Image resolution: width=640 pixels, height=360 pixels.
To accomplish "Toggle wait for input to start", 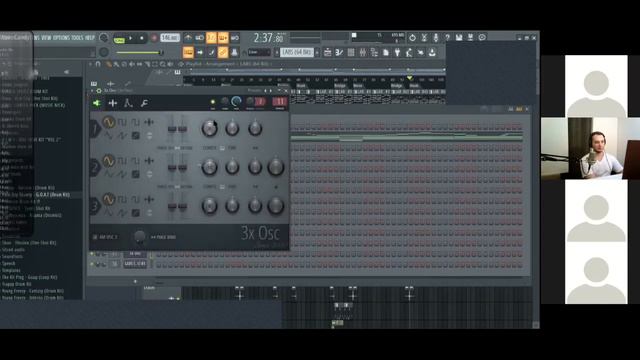I will tap(200, 38).
